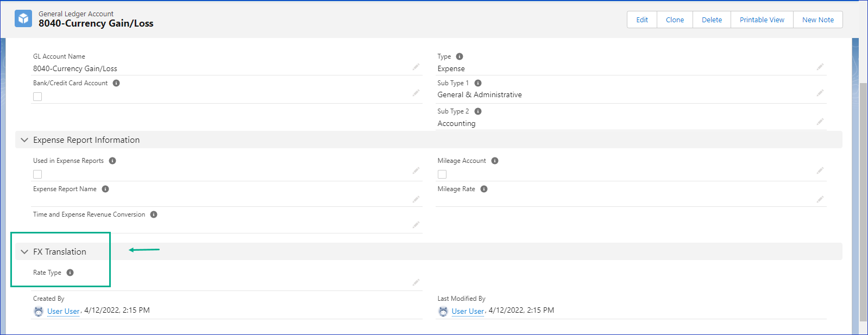Image resolution: width=868 pixels, height=335 pixels.
Task: Open the Created By User User link
Action: pyautogui.click(x=63, y=311)
